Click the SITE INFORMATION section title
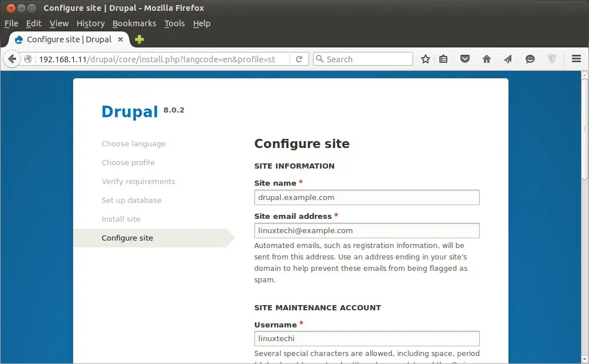Viewport: 589px width, 364px height. 294,166
